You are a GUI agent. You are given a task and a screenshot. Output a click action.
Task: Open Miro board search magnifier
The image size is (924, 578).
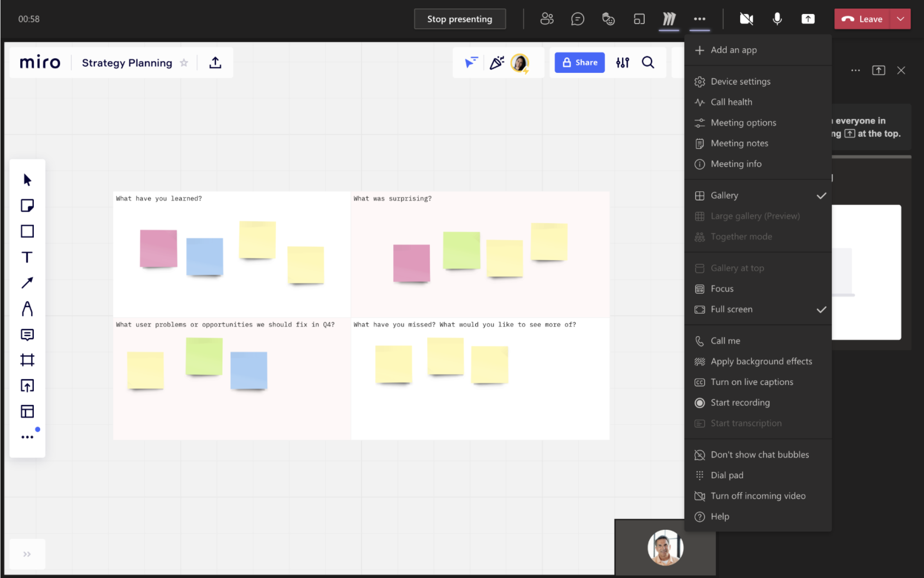(648, 63)
